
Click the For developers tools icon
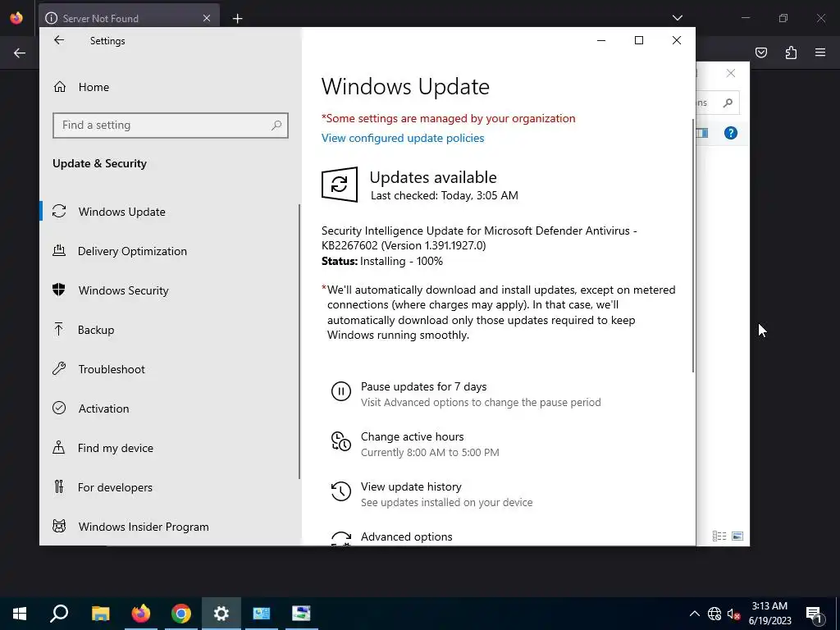click(59, 486)
